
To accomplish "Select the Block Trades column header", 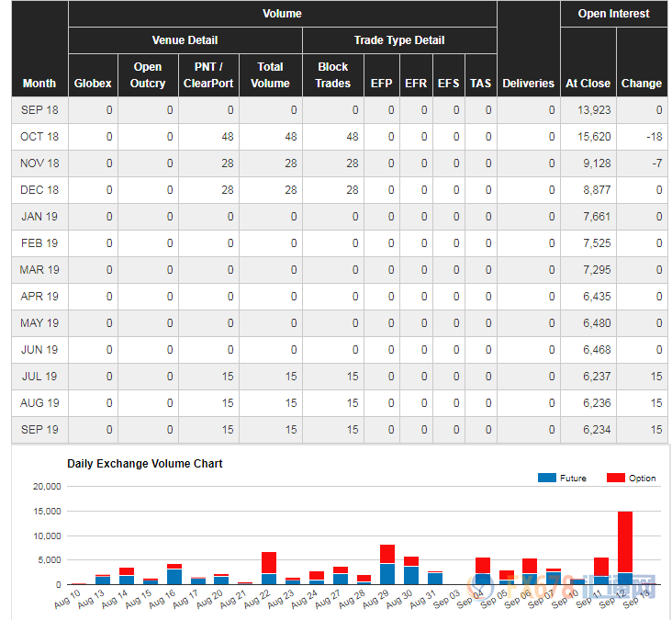I will click(x=332, y=75).
